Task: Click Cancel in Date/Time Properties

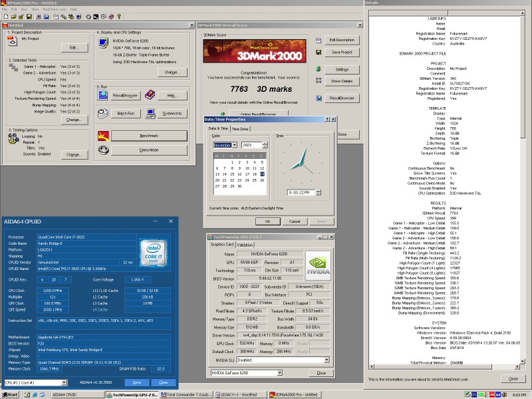Action: click(x=295, y=221)
